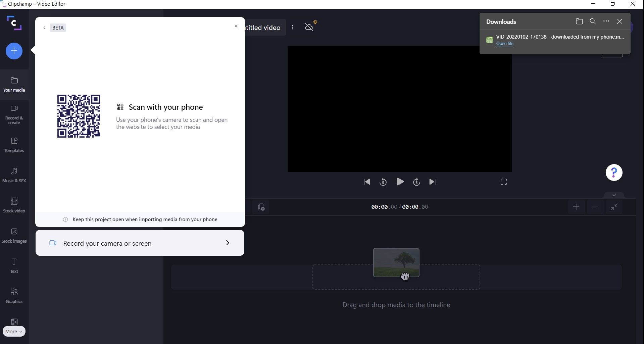This screenshot has height=344, width=644.
Task: Open the Record & create panel
Action: tap(14, 114)
